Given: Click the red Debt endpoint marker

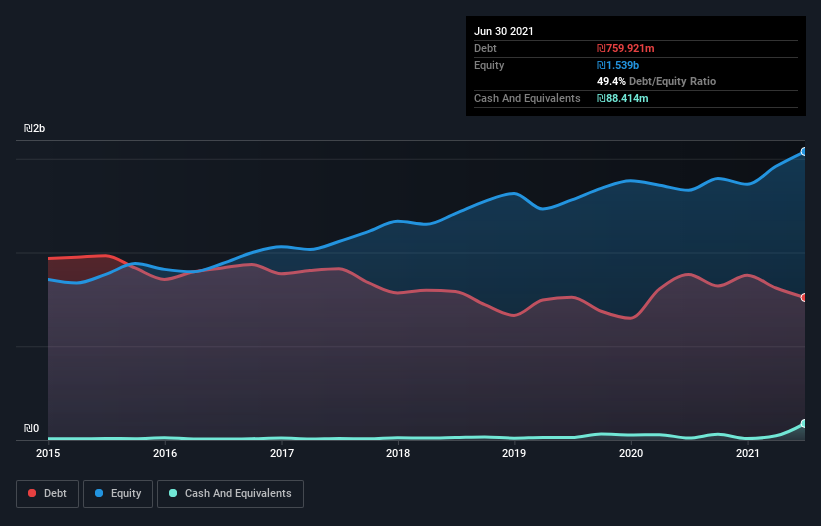Looking at the screenshot, I should coord(804,297).
